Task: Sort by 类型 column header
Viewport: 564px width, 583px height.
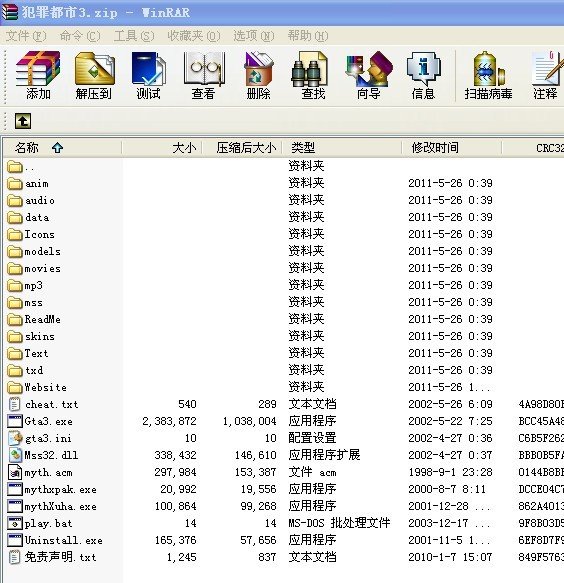Action: click(x=342, y=148)
